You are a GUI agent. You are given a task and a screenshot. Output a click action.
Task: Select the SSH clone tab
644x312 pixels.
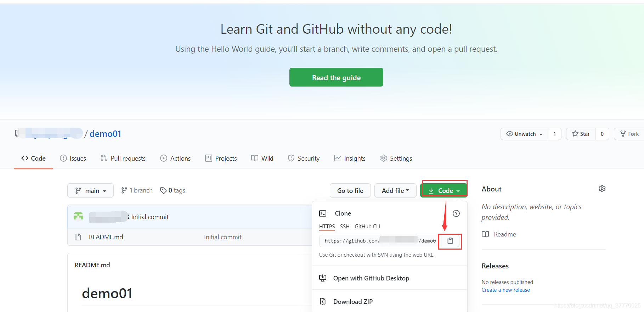[345, 226]
